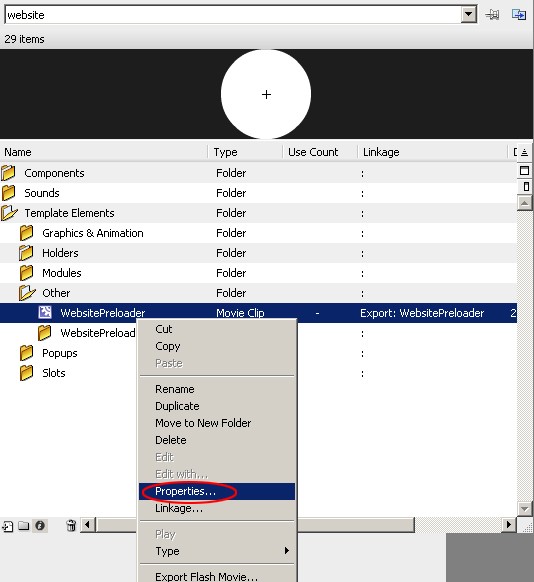Select the Slots row name

pos(54,373)
